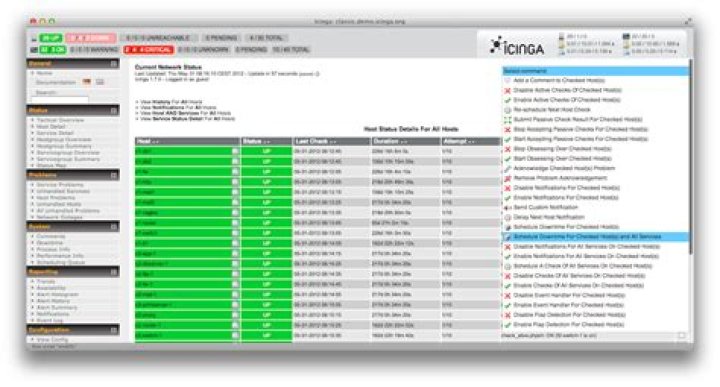Click the Add a Comment icon

(507, 80)
